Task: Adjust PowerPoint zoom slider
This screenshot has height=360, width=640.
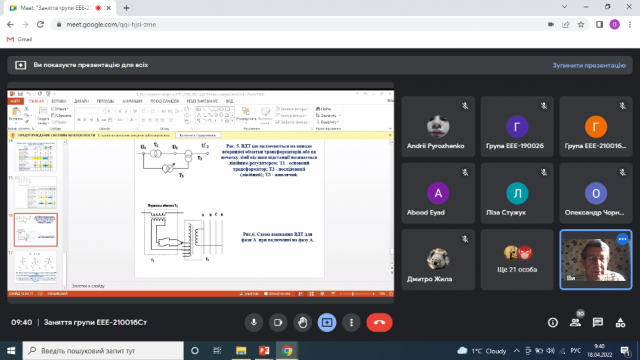Action: [353, 294]
